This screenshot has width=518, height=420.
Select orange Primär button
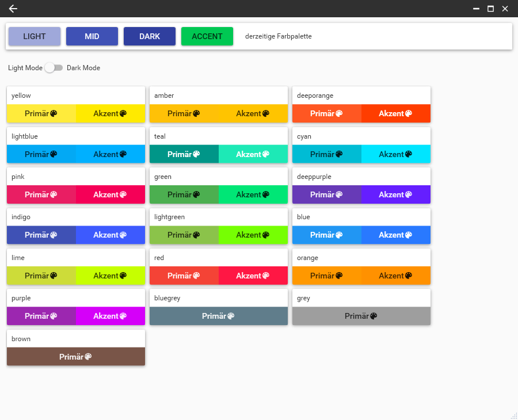tap(327, 276)
